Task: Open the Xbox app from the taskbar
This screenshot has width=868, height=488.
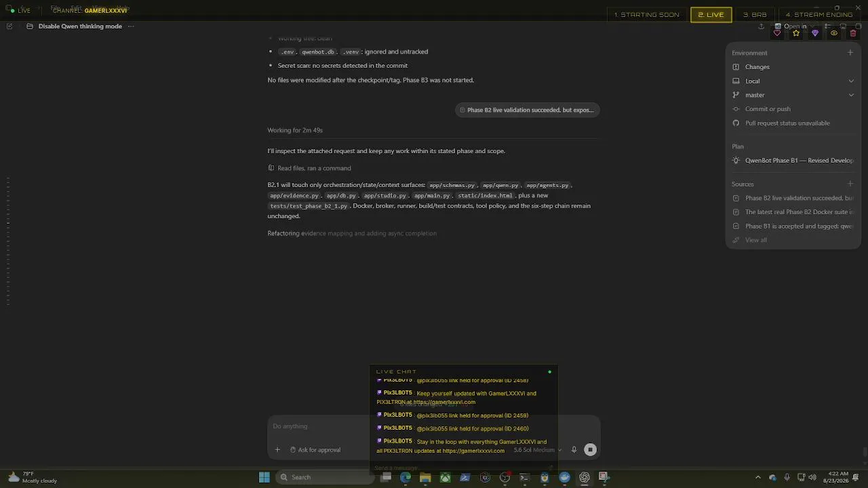Action: (x=445, y=477)
